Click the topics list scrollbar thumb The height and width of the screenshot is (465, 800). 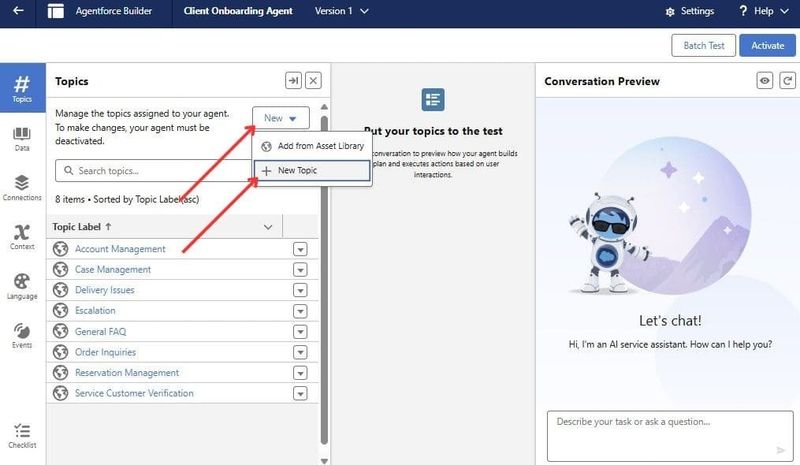324,280
